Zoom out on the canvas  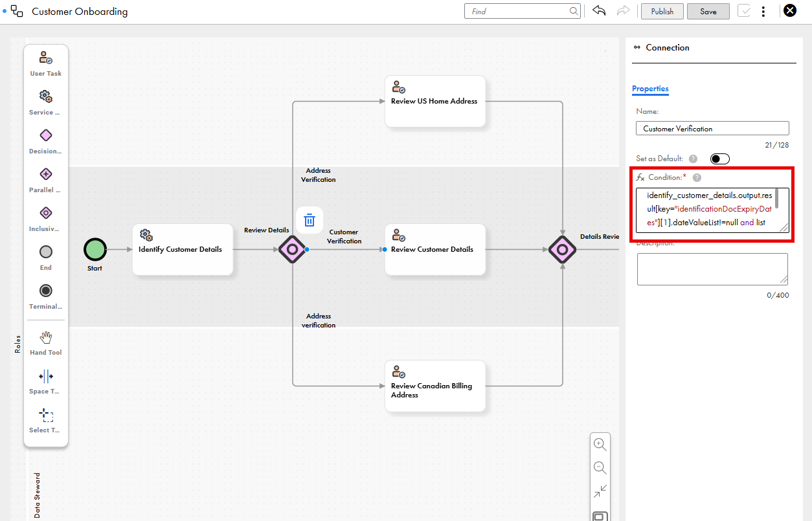point(600,468)
